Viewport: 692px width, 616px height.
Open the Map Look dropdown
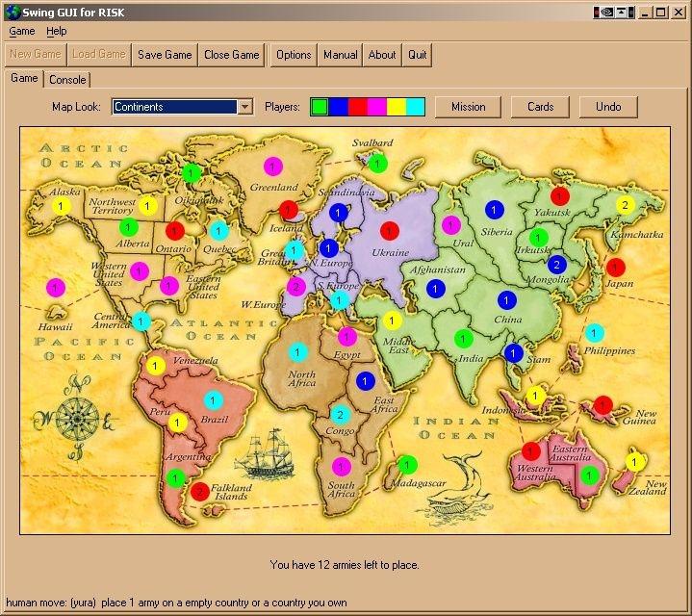pos(244,107)
